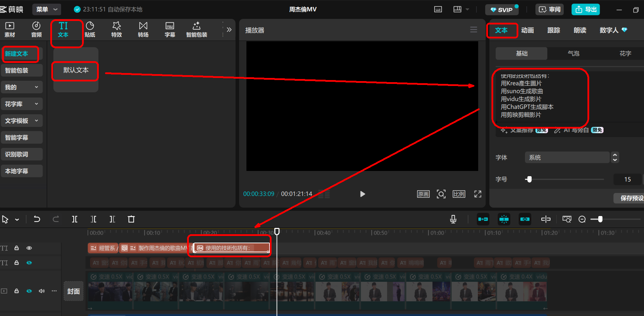Image resolution: width=644 pixels, height=316 pixels.
Task: Start voice recording with microphone icon
Action: pos(453,219)
